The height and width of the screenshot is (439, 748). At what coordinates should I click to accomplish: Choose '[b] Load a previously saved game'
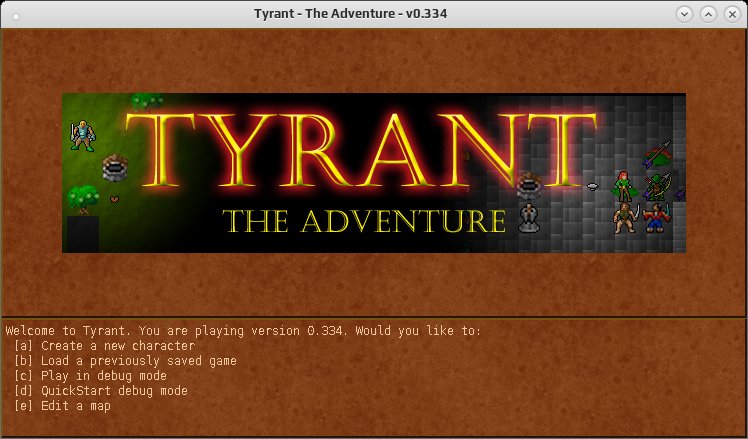click(x=125, y=361)
